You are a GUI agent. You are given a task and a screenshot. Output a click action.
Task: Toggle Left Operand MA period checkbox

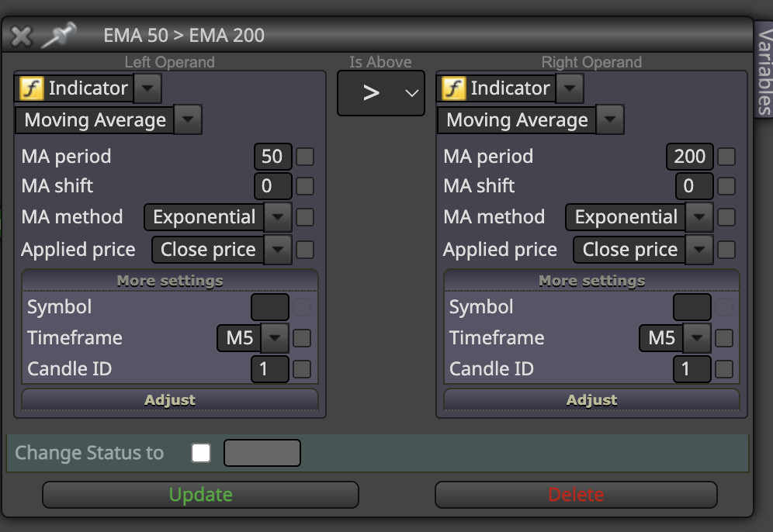[305, 157]
